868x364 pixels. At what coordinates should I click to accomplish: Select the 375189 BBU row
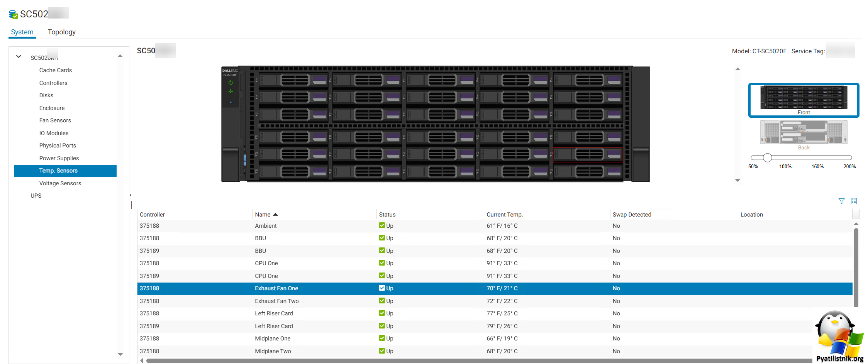coord(495,251)
